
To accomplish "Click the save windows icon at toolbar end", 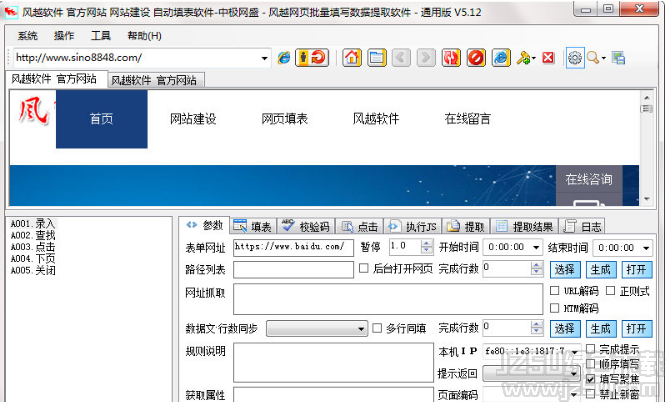I will point(618,58).
